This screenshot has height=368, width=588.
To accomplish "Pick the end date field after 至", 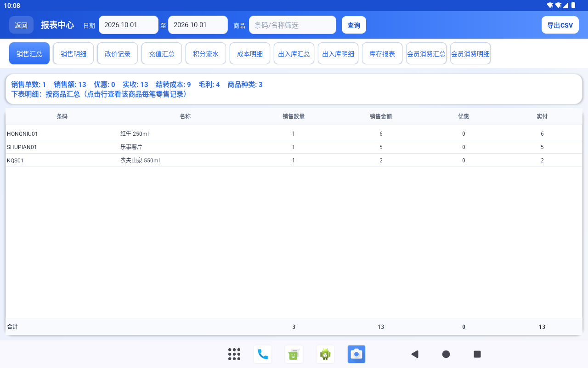I will 198,25.
